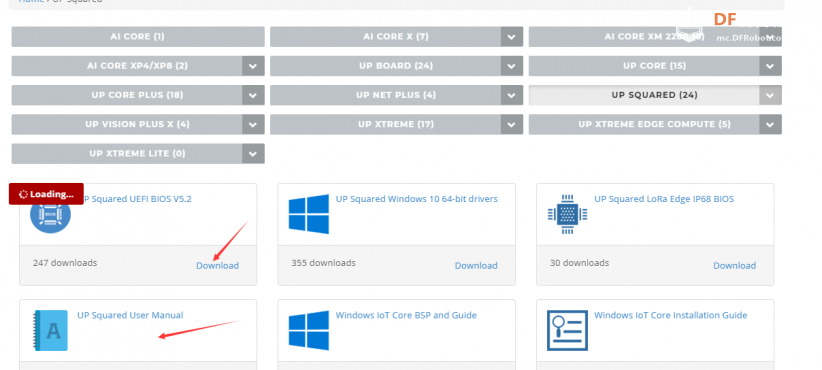Expand the UP NET PLUS dropdown arrow
822x370 pixels.
tap(512, 95)
